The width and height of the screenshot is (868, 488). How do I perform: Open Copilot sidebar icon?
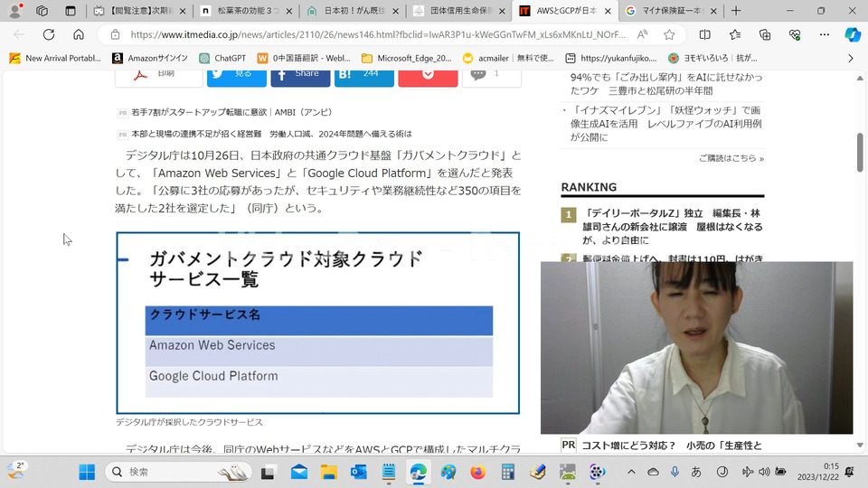(x=853, y=34)
